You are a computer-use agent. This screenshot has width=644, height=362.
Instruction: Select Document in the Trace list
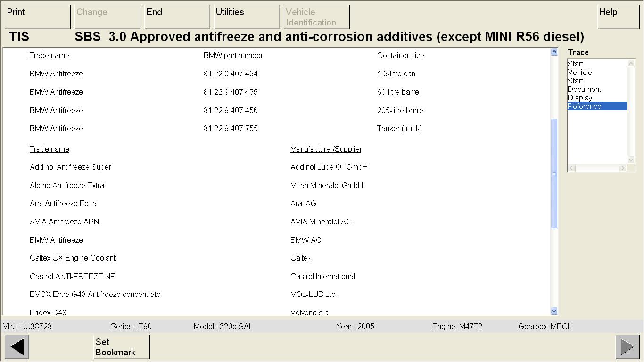coord(584,90)
